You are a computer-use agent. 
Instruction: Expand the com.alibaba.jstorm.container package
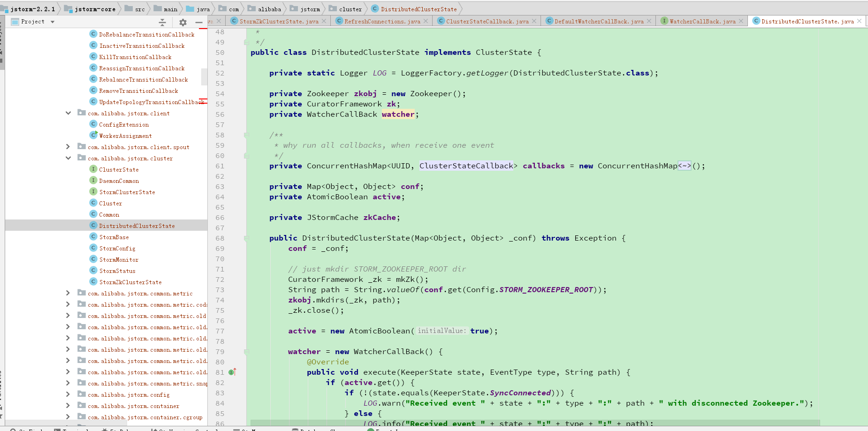[x=68, y=406]
